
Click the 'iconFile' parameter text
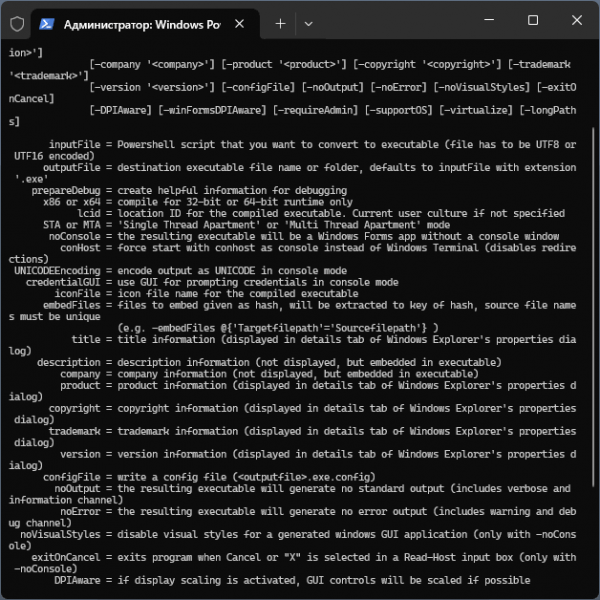[77, 294]
